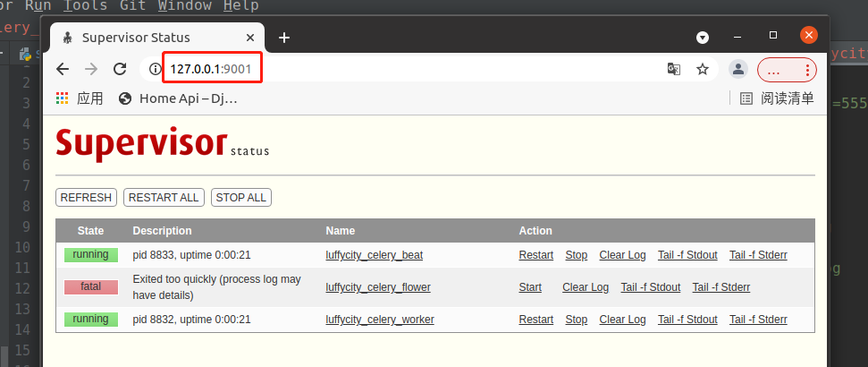This screenshot has width=868, height=367.
Task: Start the luffycity_celery_flower process
Action: pos(530,287)
